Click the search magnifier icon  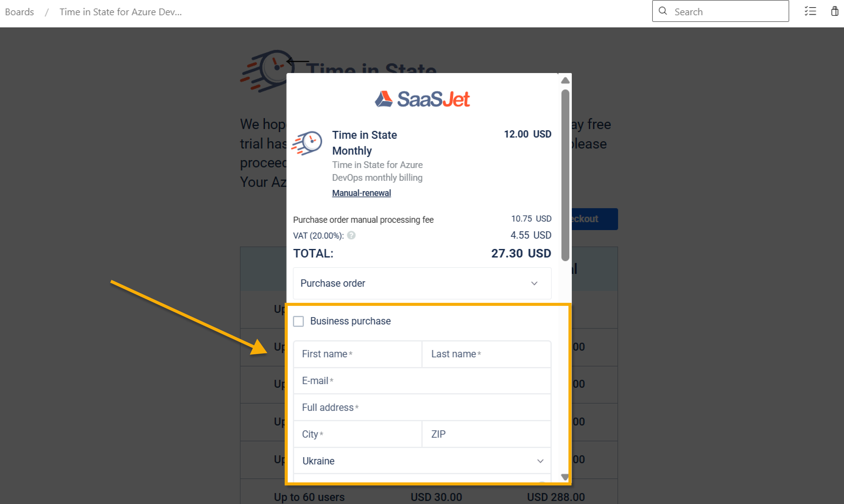click(663, 11)
